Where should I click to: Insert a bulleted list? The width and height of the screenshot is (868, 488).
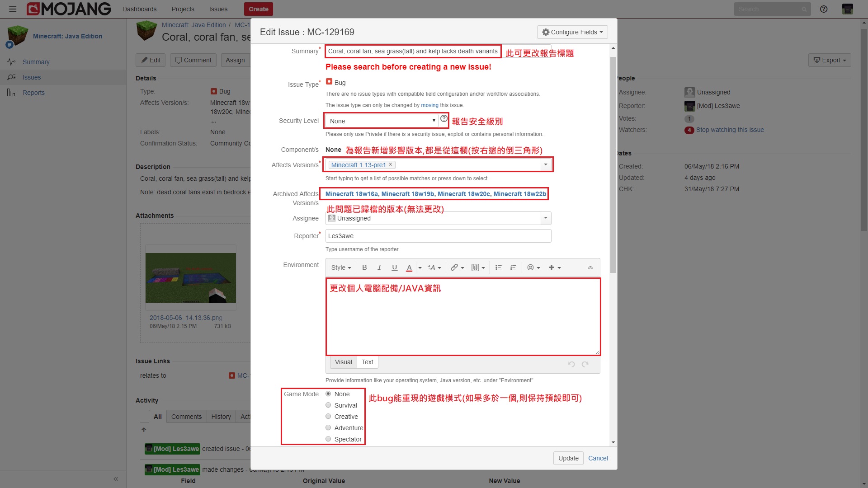click(499, 267)
